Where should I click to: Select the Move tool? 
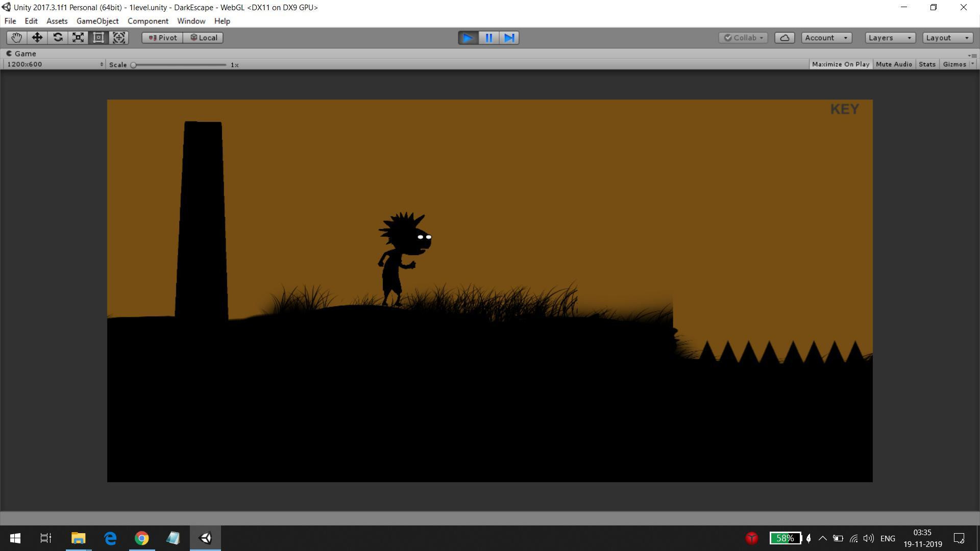(x=37, y=38)
